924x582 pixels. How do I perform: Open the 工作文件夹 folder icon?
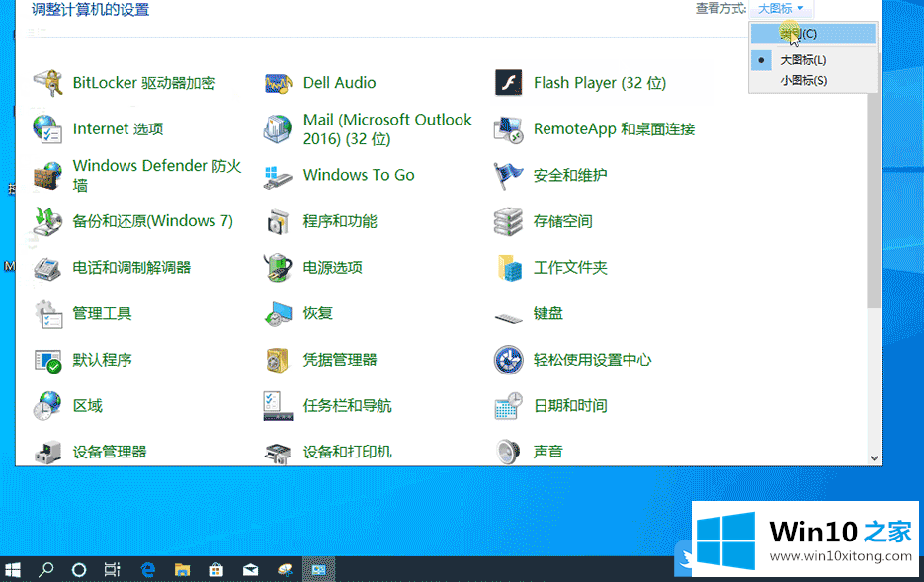coord(510,268)
